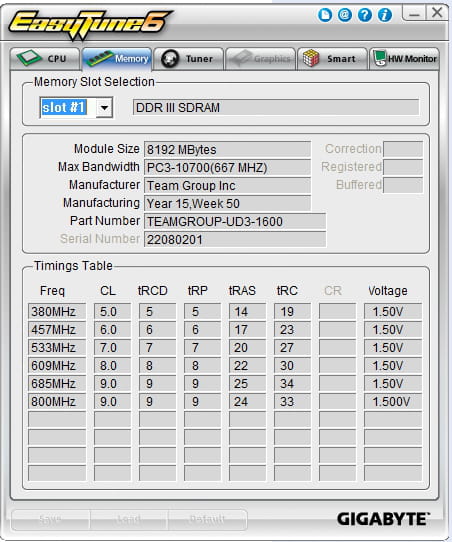Click the 609MHz frequency cell
Viewport: 452px width, 542px height.
coord(57,365)
